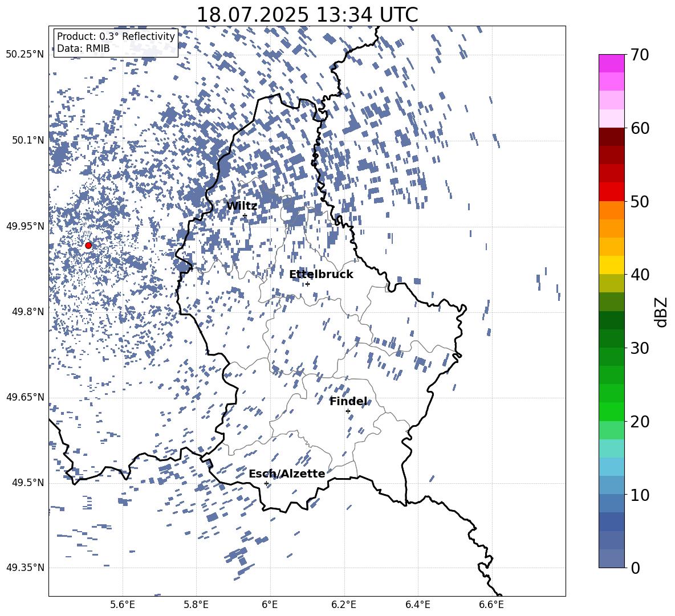
Task: Click the 5.6°E longitude label
Action: 123,605
